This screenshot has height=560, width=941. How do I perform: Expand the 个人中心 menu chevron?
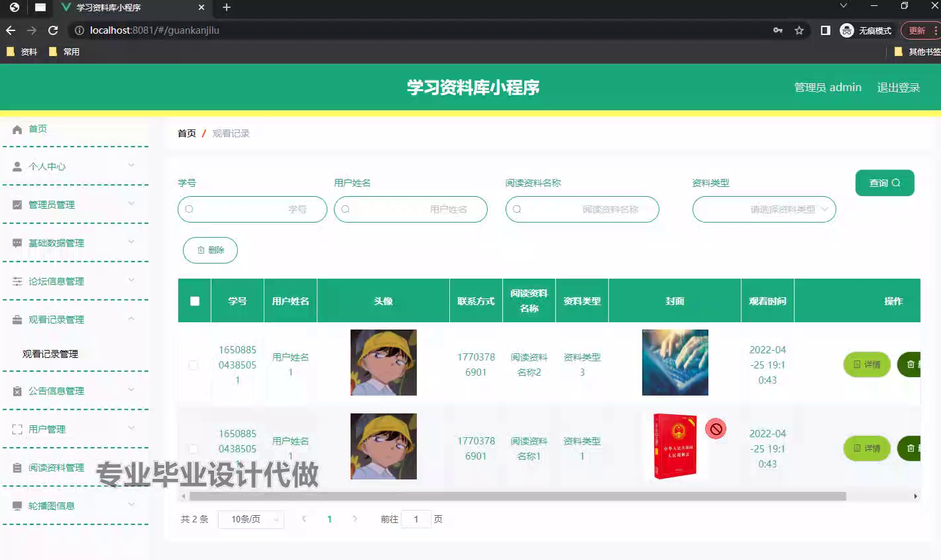click(x=131, y=165)
